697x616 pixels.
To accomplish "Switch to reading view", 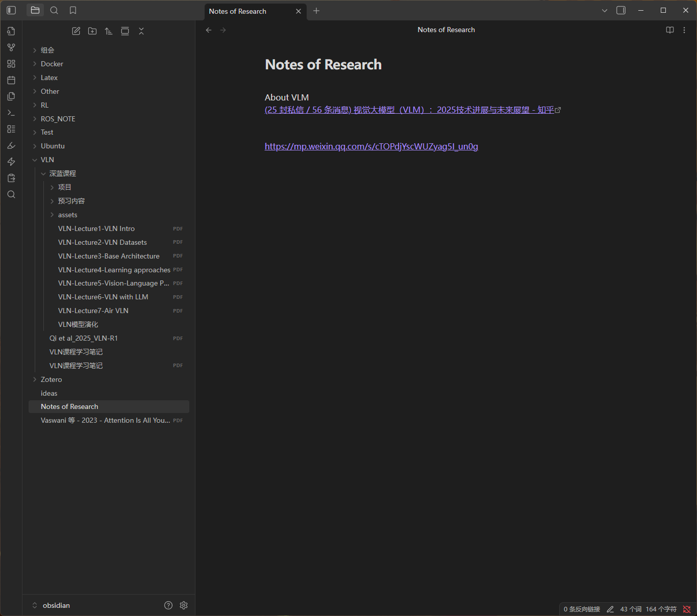I will 670,30.
